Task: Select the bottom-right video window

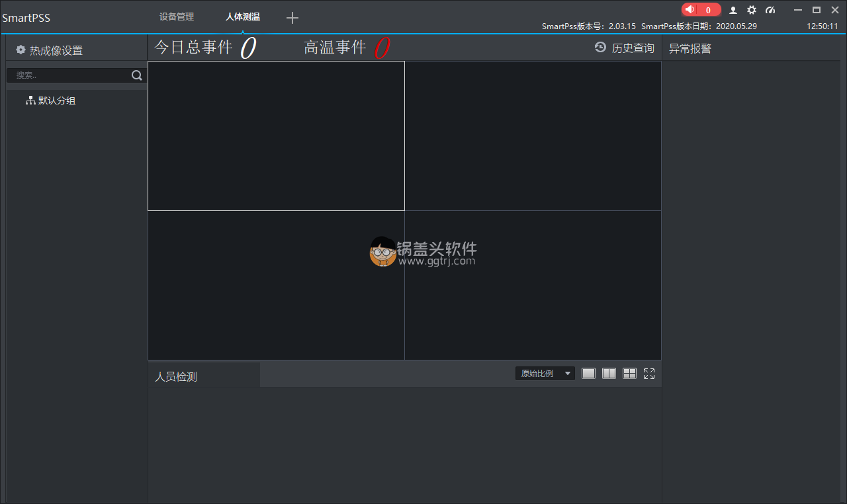Action: point(533,285)
